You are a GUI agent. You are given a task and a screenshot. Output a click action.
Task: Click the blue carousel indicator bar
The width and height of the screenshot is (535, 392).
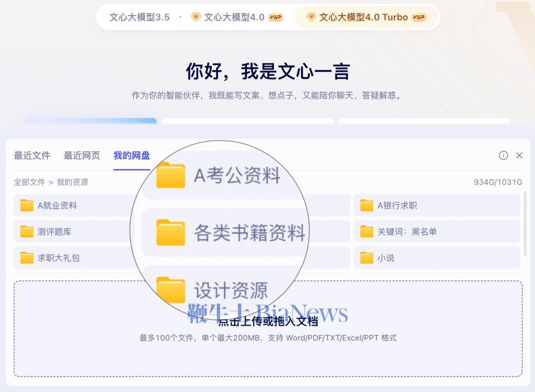[x=95, y=120]
